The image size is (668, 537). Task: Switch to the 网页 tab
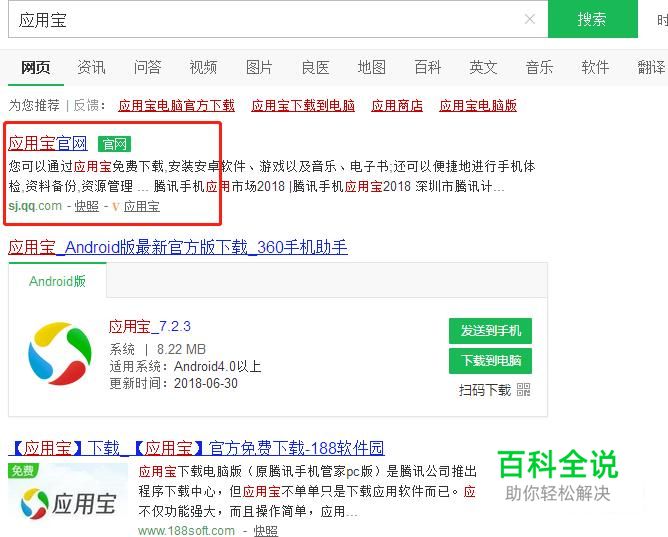click(36, 67)
